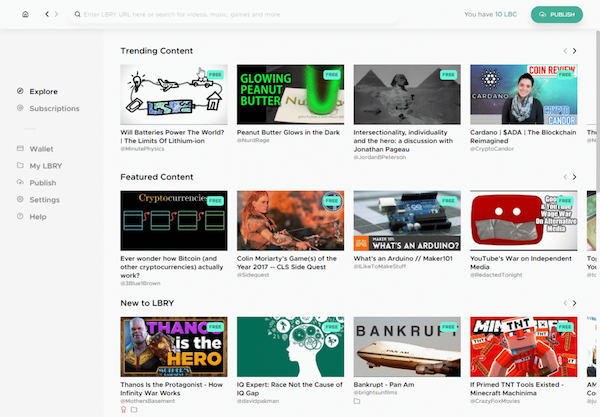Click the search magnifier icon

pos(77,15)
